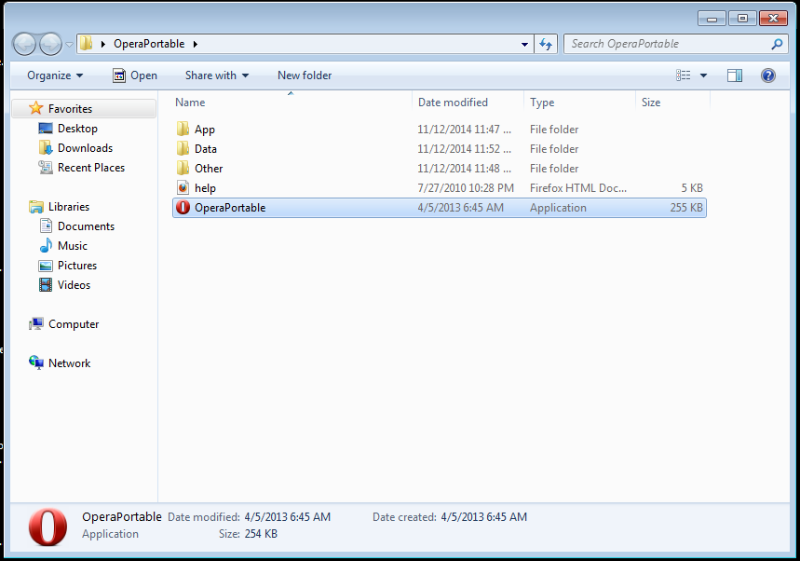Click the Open toolbar button
The width and height of the screenshot is (800, 561).
(135, 75)
